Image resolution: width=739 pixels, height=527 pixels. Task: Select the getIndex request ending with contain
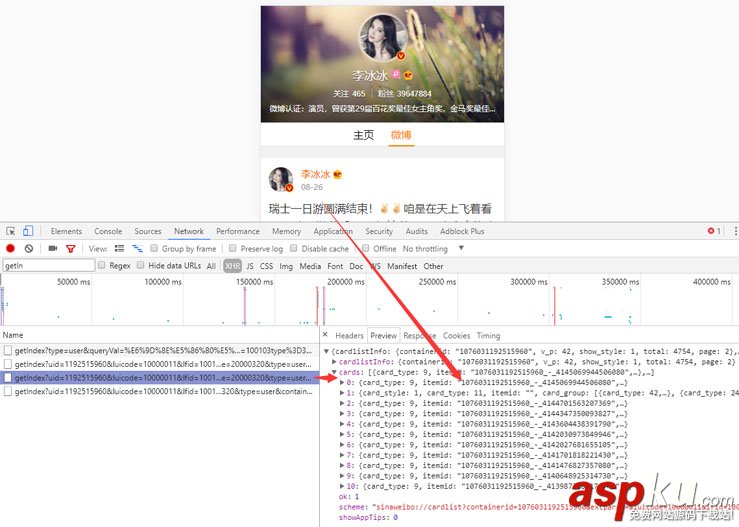[x=159, y=391]
